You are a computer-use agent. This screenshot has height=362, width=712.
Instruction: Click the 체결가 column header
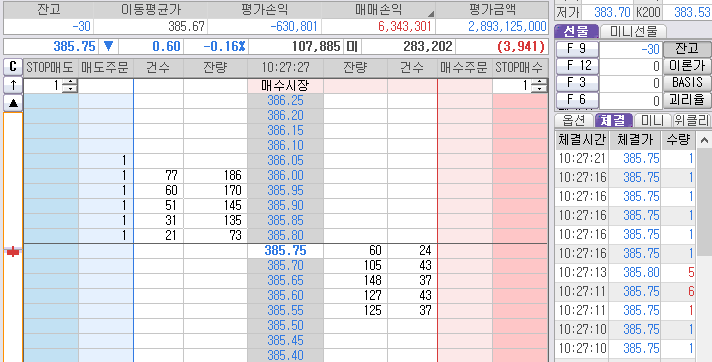pos(635,141)
